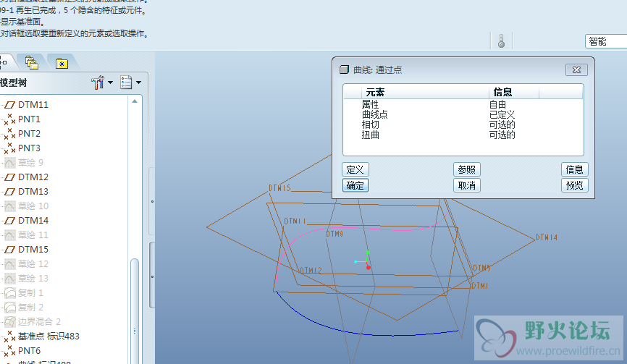Expand the settings dropdown arrow in model tree
This screenshot has width=627, height=364.
tap(111, 83)
